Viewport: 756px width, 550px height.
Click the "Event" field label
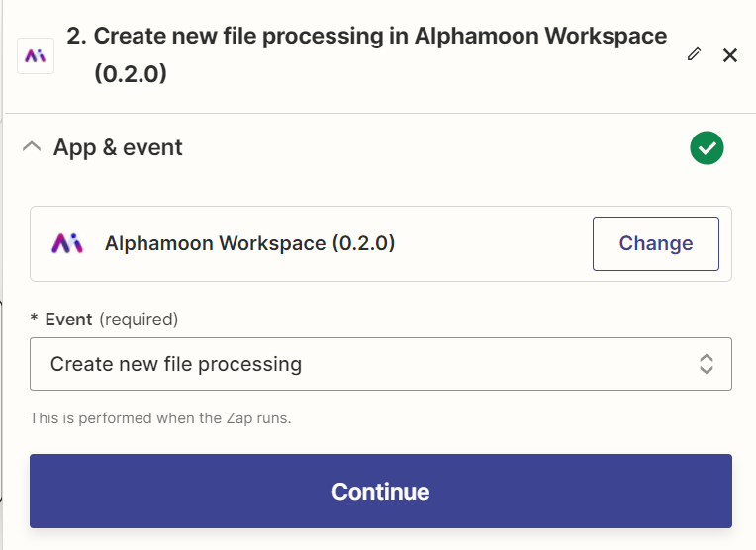click(x=68, y=320)
